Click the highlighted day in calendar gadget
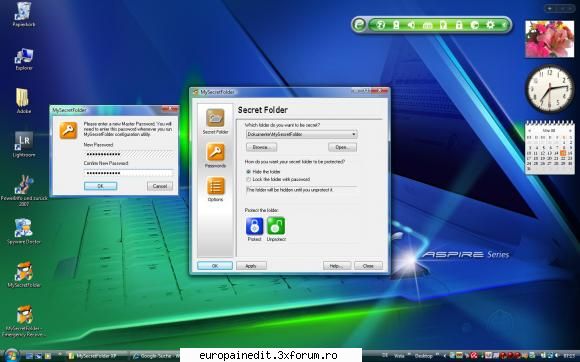 [563, 153]
